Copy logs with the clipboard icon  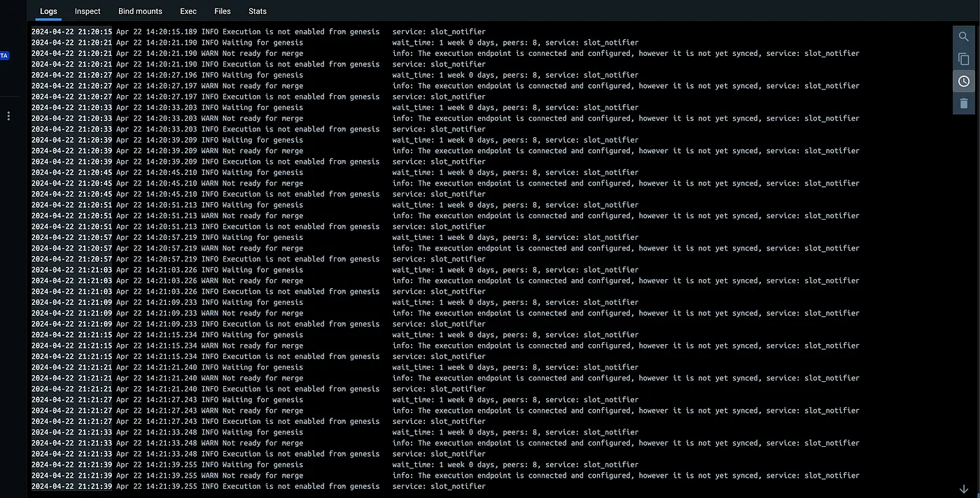point(963,59)
